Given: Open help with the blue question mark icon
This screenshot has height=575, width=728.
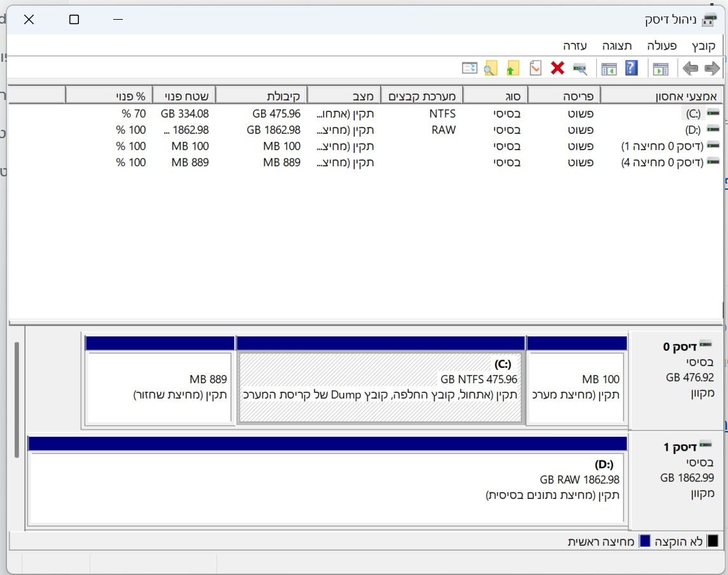Looking at the screenshot, I should (x=631, y=68).
